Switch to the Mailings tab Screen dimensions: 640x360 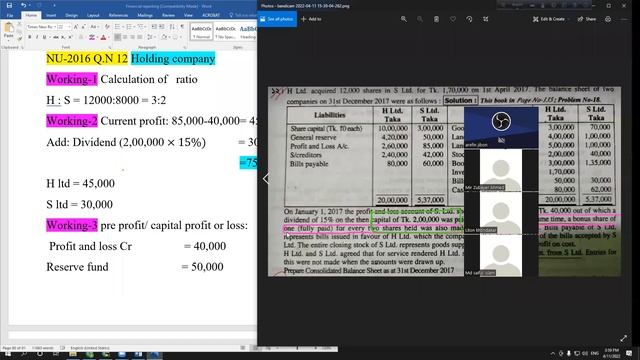[145, 16]
